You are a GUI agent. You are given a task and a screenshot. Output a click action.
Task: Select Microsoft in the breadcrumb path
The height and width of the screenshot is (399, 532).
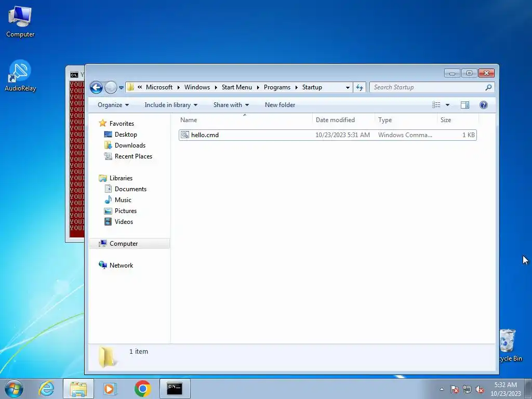(159, 87)
